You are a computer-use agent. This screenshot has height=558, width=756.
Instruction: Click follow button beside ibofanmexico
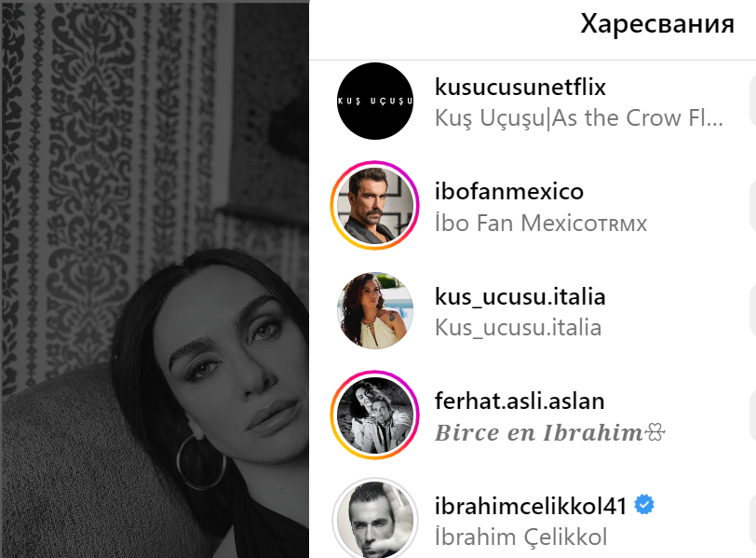point(753,206)
